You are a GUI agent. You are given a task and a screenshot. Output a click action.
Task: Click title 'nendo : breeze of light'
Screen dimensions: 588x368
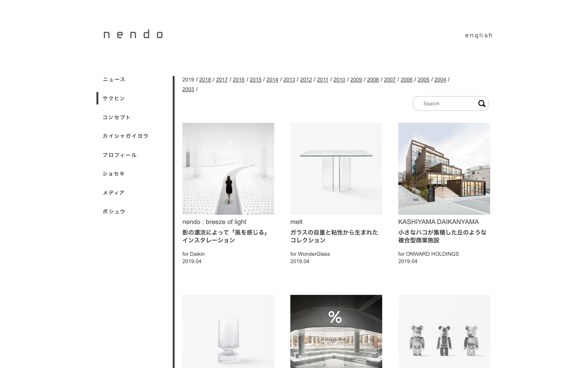tap(214, 222)
